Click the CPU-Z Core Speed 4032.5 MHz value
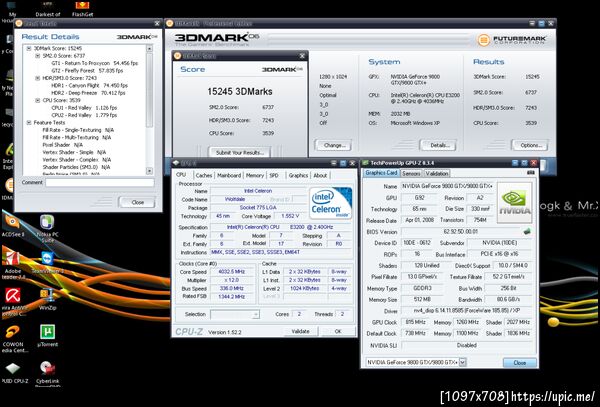The height and width of the screenshot is (407, 600). coord(231,272)
